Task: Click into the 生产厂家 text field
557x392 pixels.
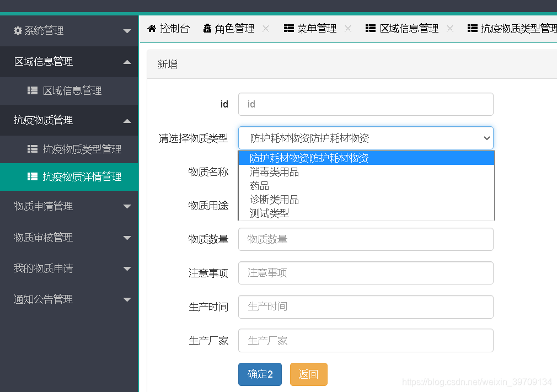Action: [366, 341]
